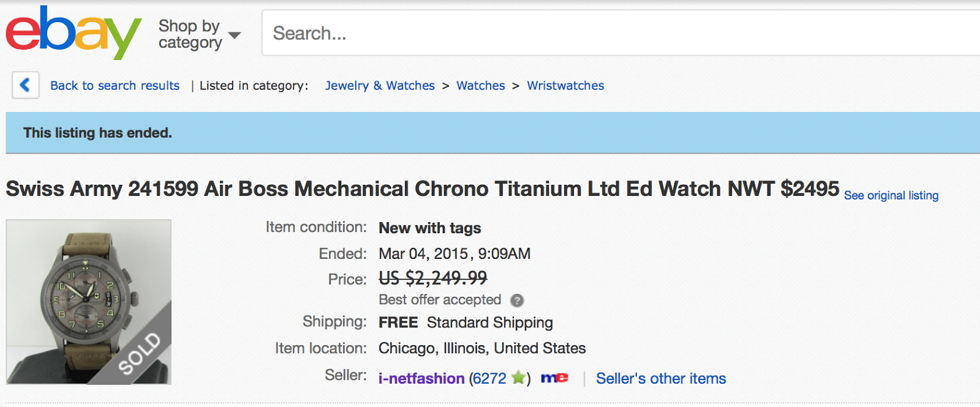View seller feedback score 6272
Screen dimensions: 980x407
[x=489, y=379]
